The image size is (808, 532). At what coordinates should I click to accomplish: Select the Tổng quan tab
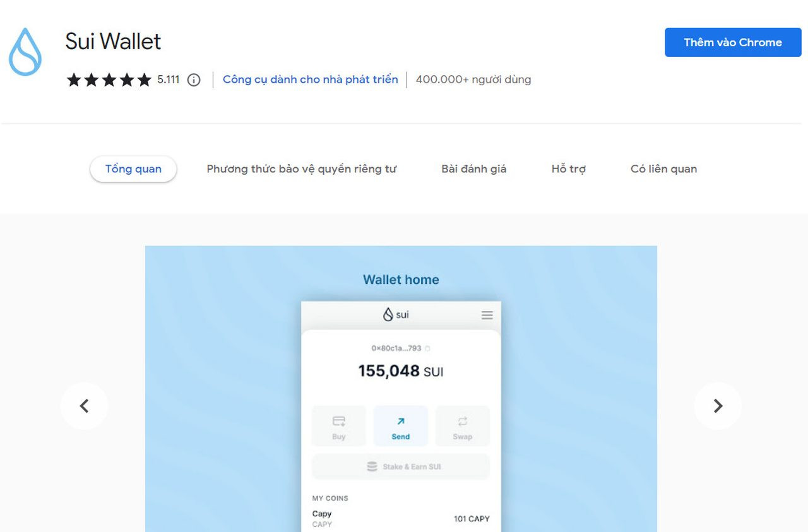tap(133, 169)
